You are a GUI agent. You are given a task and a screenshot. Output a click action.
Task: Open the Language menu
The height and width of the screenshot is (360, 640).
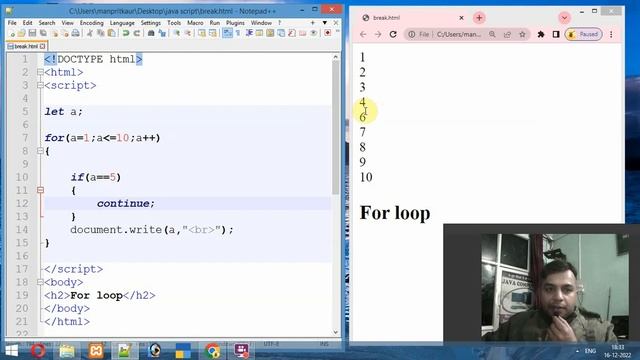tap(122, 23)
